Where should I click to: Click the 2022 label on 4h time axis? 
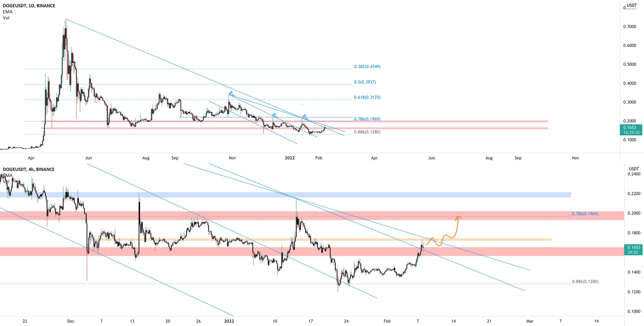(x=229, y=321)
